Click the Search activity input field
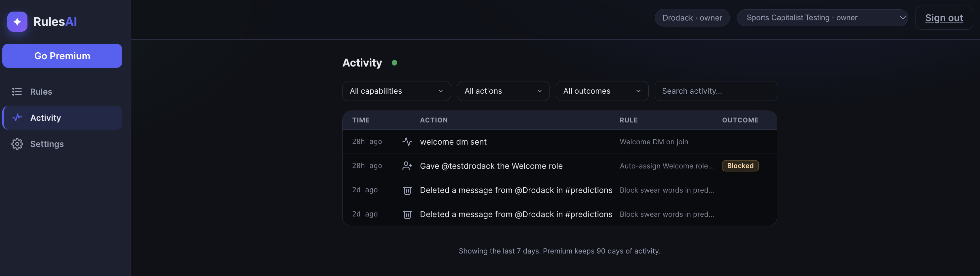This screenshot has width=980, height=276. (x=715, y=91)
